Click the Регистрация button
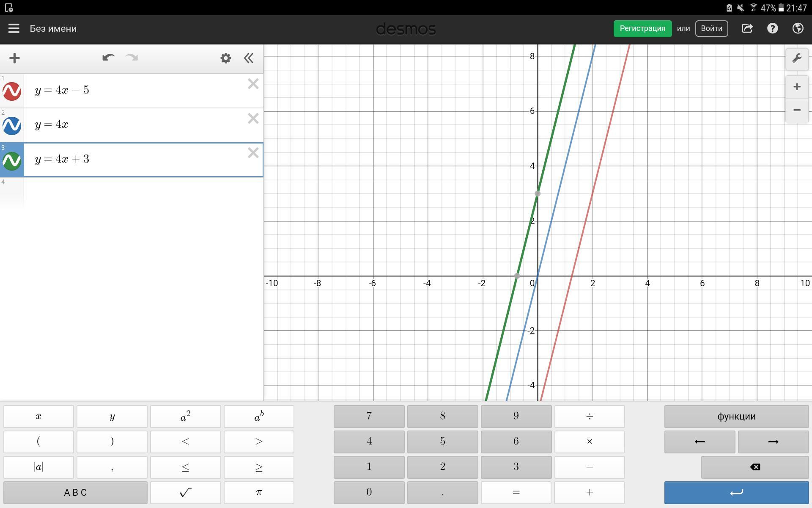The height and width of the screenshot is (508, 812). [x=642, y=28]
